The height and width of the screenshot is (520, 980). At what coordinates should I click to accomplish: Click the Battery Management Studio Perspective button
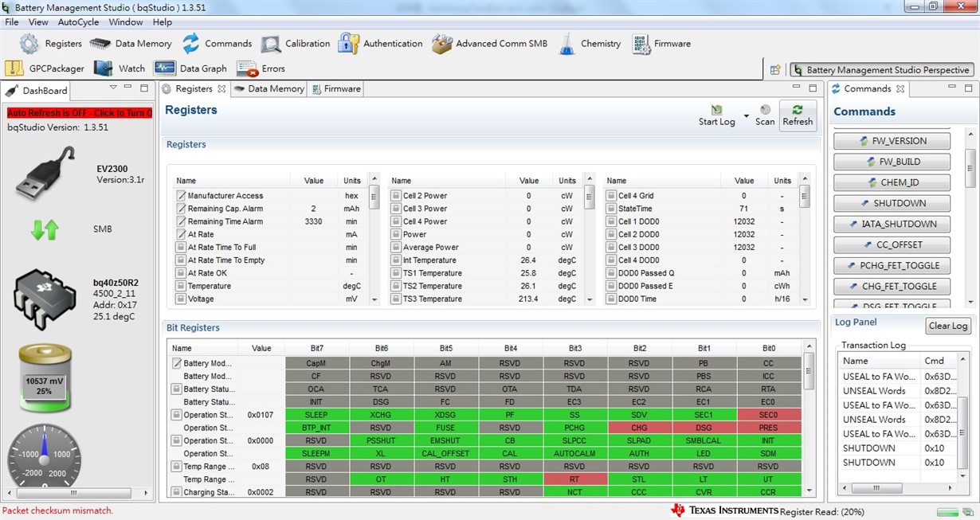click(x=882, y=70)
